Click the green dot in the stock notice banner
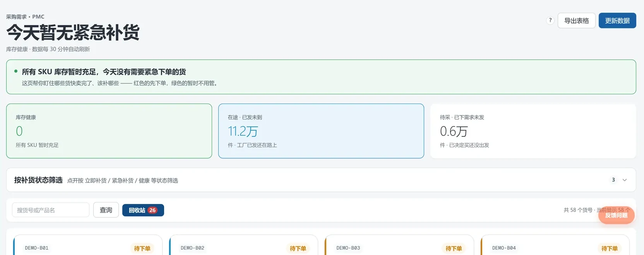 [16, 71]
